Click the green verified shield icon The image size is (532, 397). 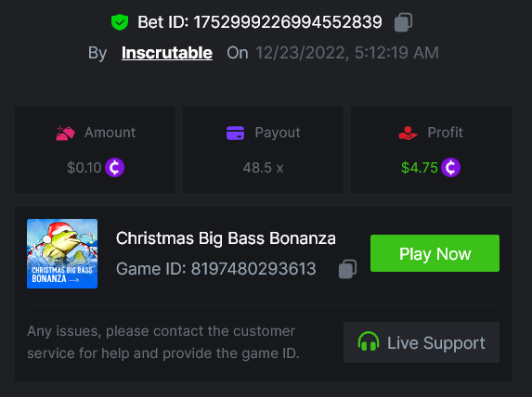pos(120,22)
